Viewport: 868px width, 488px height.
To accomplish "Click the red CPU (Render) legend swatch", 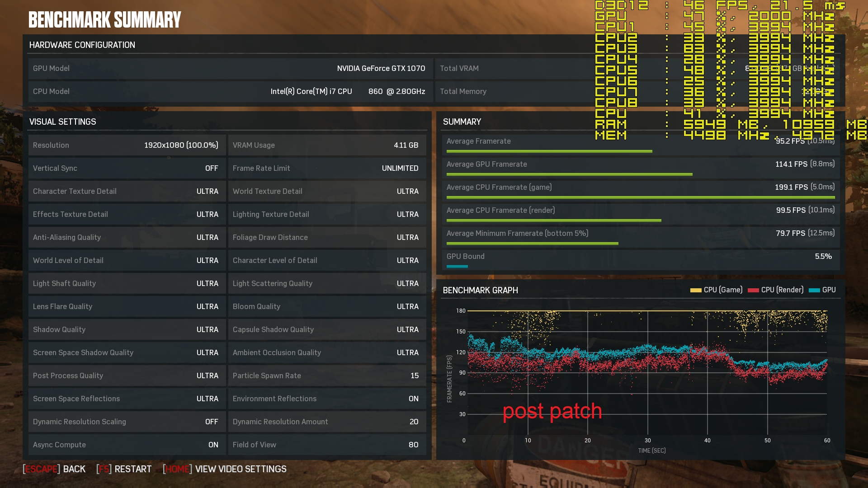I will [x=753, y=290].
